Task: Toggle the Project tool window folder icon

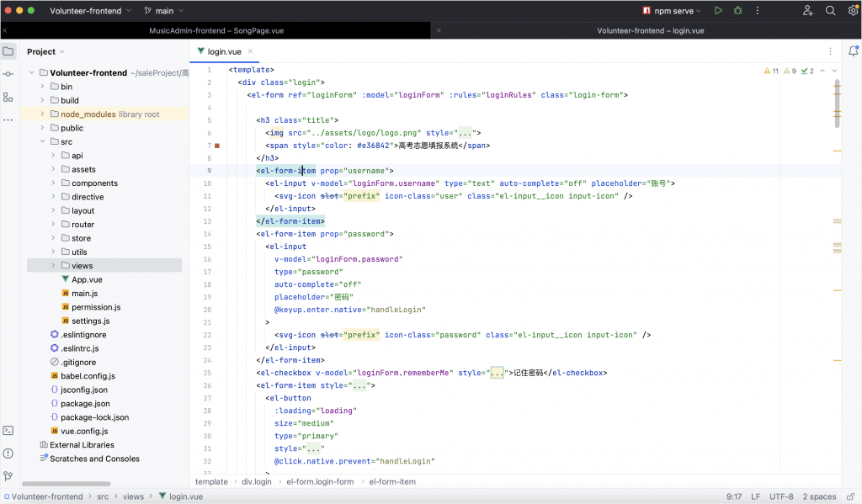Action: (8, 51)
